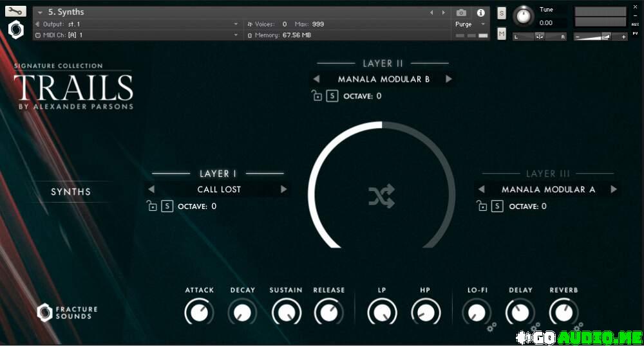Screen dimensions: 644x346
Task: Load previous instrument preset arrow in header
Action: click(x=431, y=13)
